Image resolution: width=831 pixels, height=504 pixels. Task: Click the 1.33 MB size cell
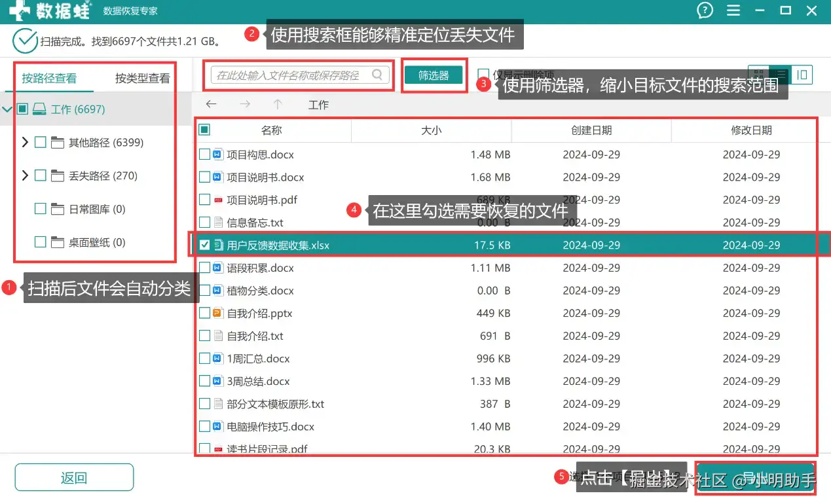[x=490, y=382]
